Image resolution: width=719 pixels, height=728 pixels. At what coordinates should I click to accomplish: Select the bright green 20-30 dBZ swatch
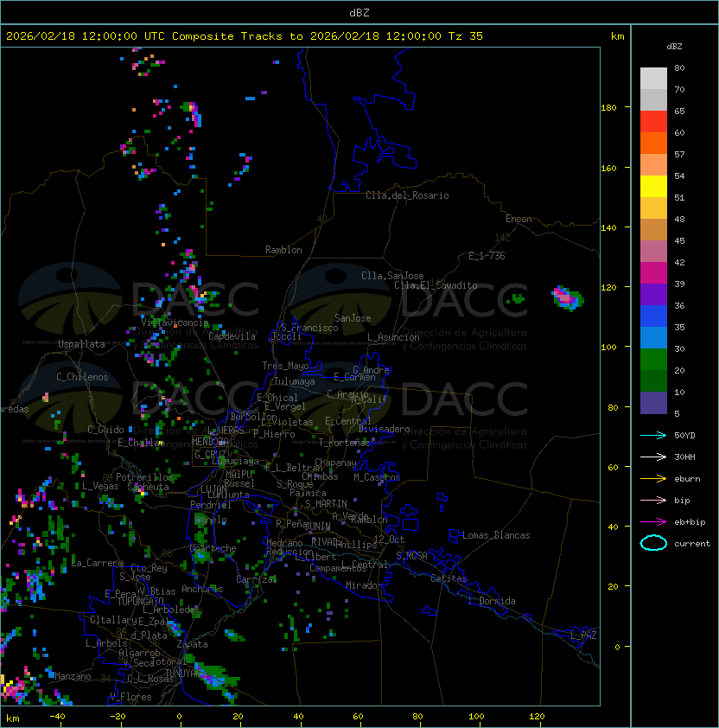point(653,360)
